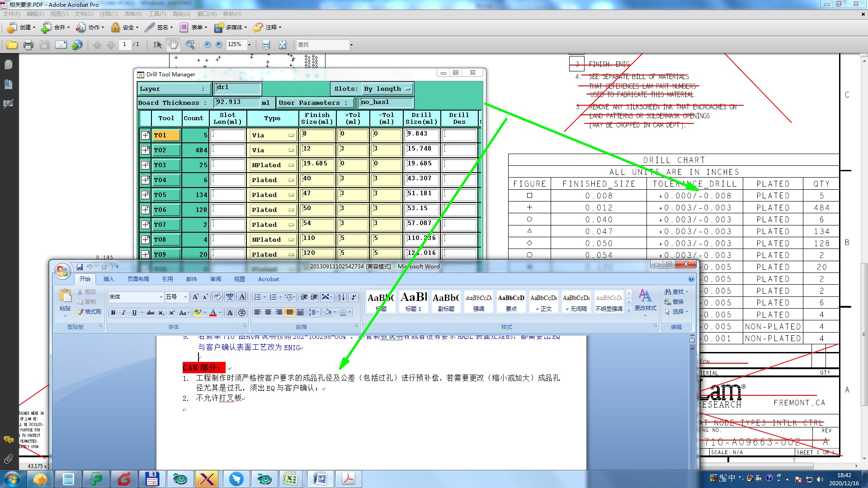
Task: Expand T08 row in Drill Tool Manager
Action: click(145, 239)
